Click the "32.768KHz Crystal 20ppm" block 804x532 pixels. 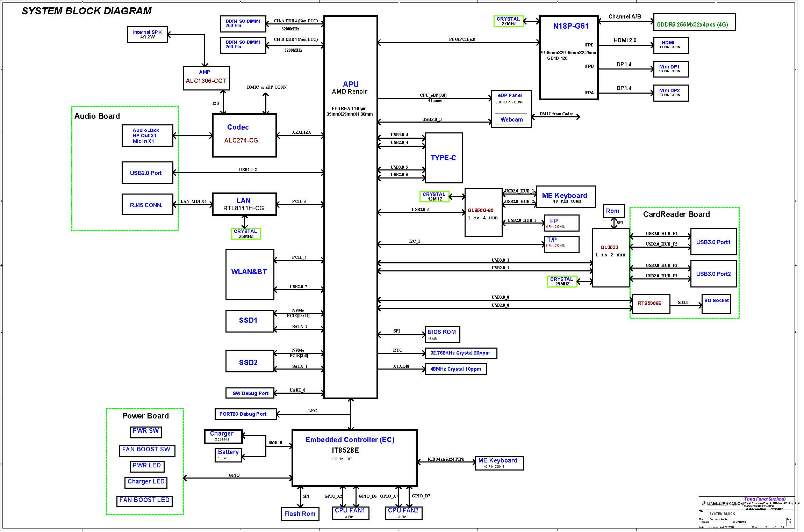click(x=461, y=353)
